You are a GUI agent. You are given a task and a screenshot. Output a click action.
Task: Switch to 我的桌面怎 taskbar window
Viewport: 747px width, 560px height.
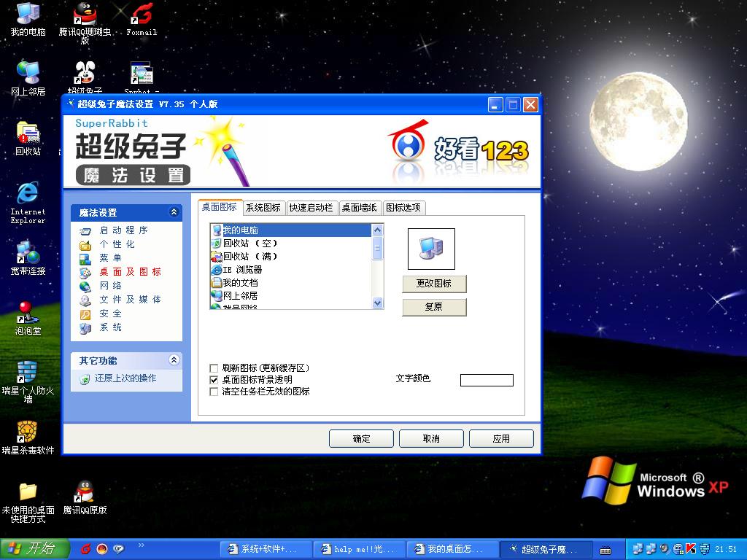pos(452,549)
